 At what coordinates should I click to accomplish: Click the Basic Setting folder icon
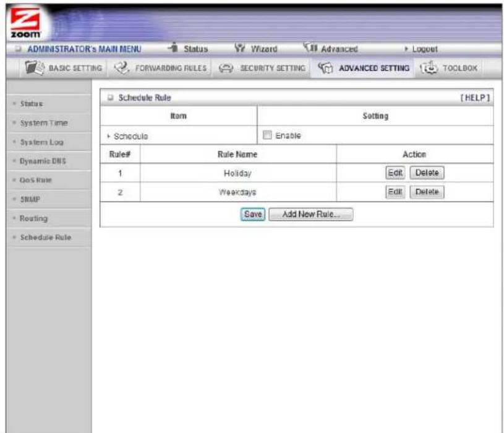pyautogui.click(x=35, y=67)
